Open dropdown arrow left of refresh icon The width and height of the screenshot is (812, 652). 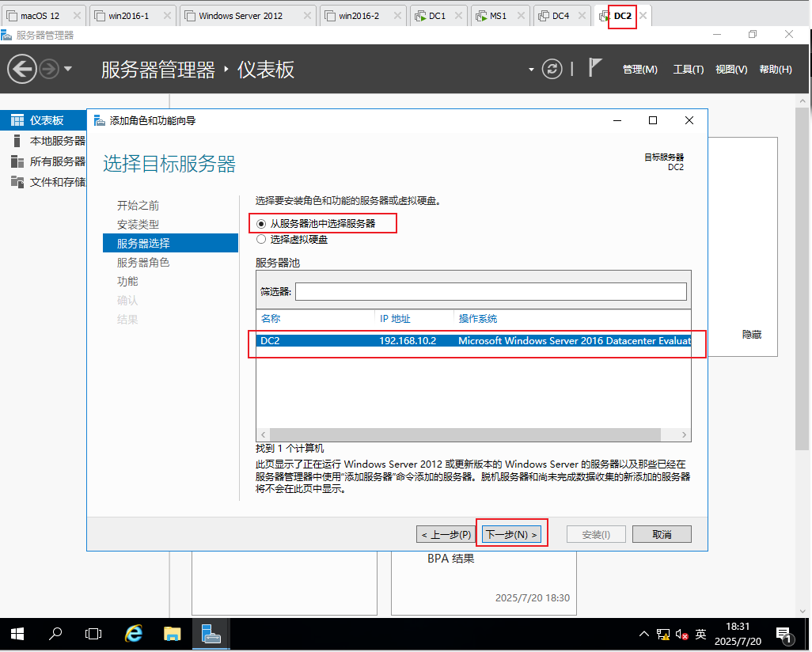(x=531, y=70)
